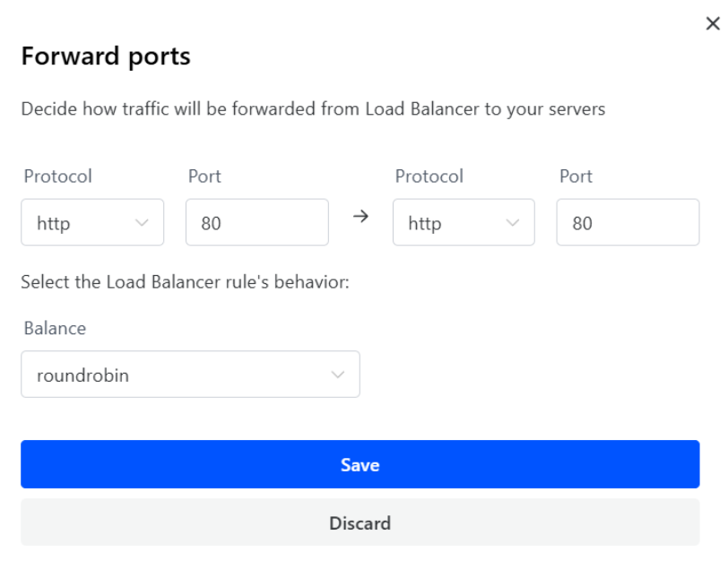Discard the forwarding changes
The height and width of the screenshot is (561, 728).
[360, 522]
